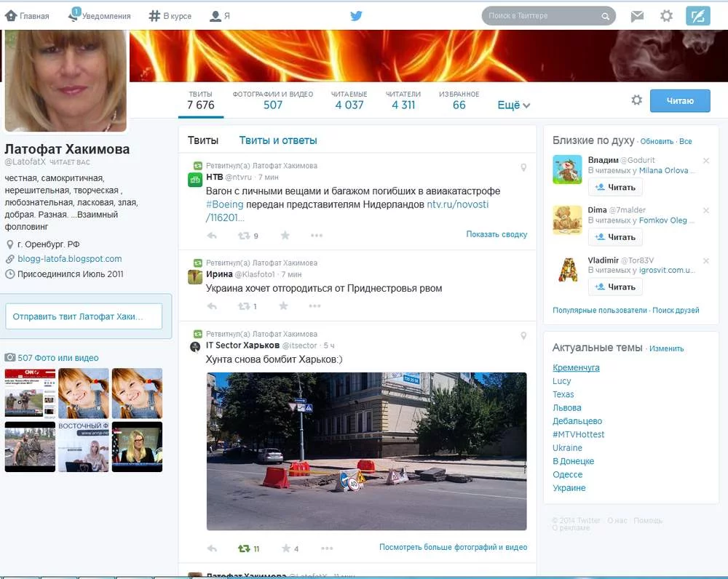728x579 pixels.
Task: Open the #MTVHottest trending topic
Action: point(578,434)
